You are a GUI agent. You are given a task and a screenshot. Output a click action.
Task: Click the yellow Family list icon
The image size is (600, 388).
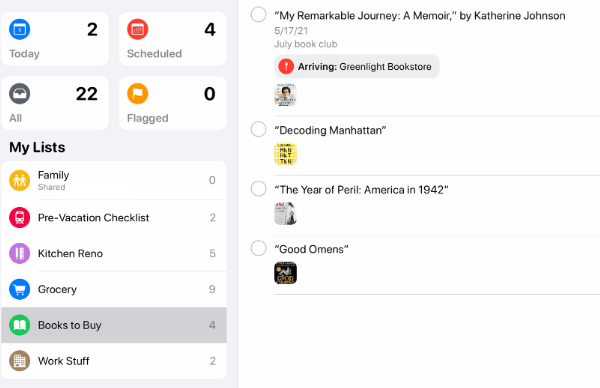pos(20,180)
